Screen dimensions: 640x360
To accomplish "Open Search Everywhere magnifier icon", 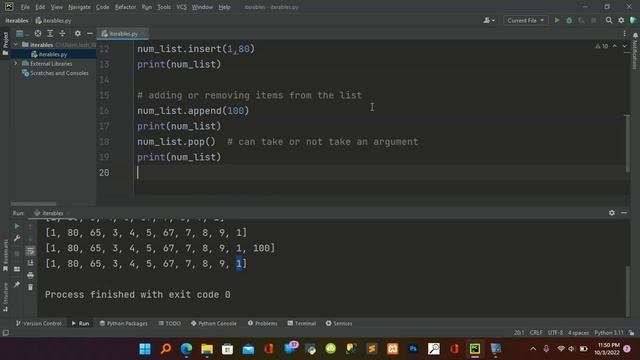I will [x=609, y=20].
